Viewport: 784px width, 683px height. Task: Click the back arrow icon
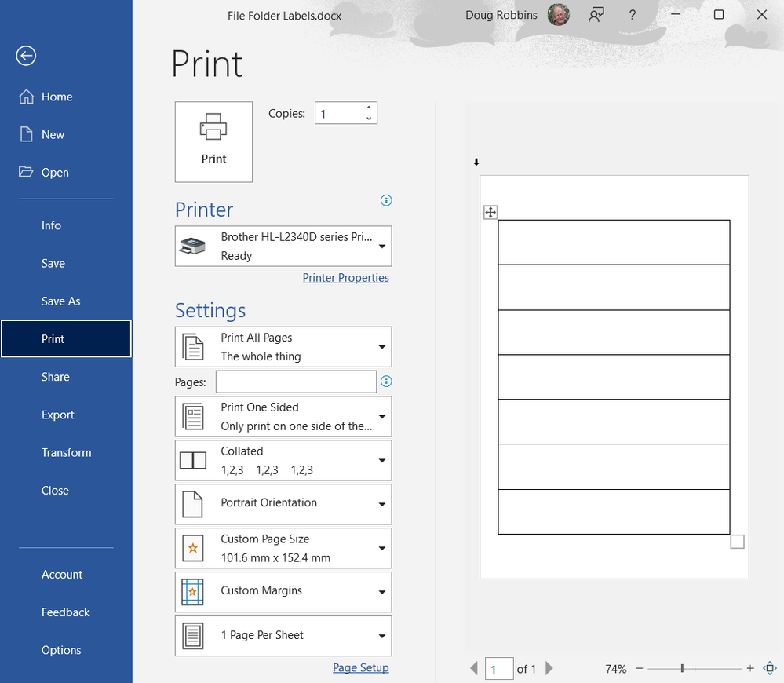[x=26, y=55]
